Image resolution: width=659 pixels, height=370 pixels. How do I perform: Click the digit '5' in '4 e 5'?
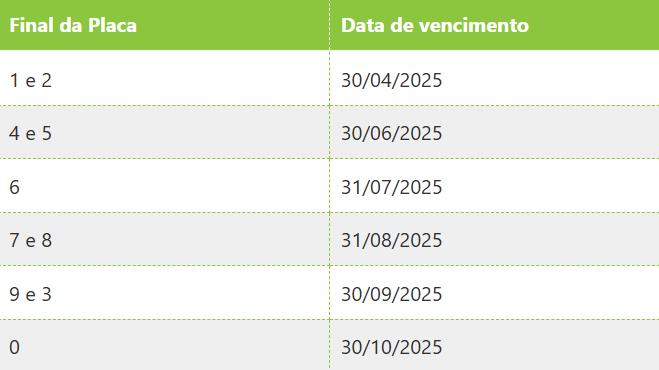47,133
